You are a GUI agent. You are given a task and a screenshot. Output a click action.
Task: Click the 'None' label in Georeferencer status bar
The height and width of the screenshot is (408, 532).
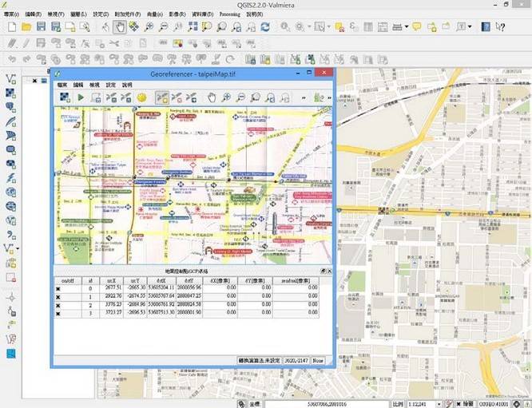coord(318,361)
